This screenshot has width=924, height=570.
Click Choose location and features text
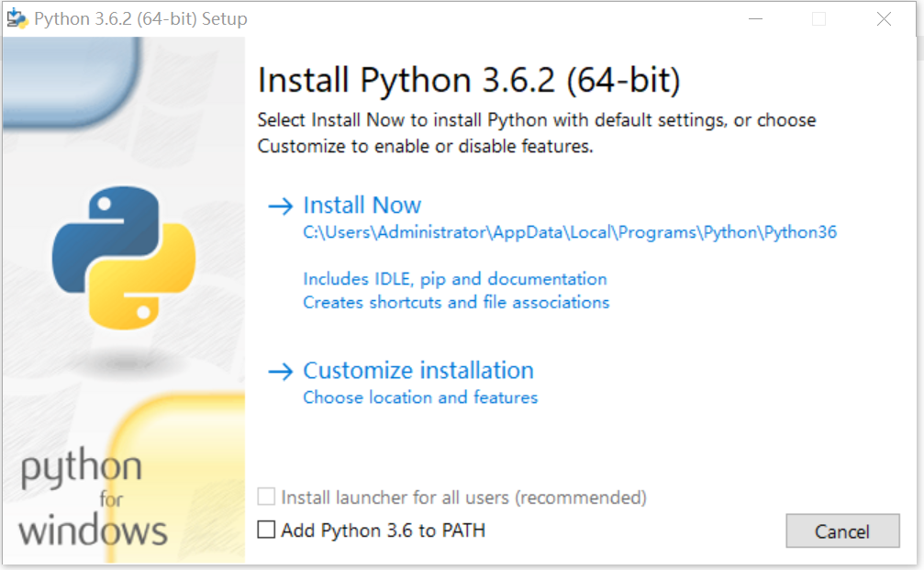pos(420,397)
